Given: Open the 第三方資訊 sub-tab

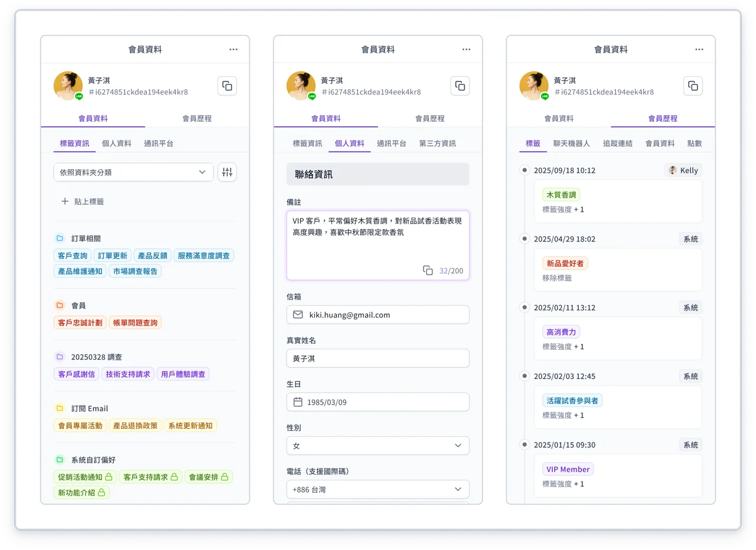Looking at the screenshot, I should click(x=438, y=143).
